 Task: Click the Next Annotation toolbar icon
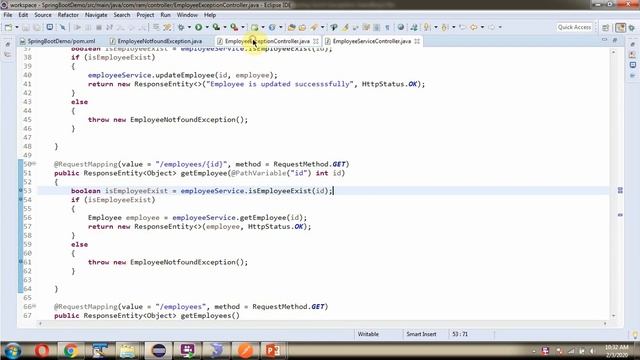pos(427,27)
